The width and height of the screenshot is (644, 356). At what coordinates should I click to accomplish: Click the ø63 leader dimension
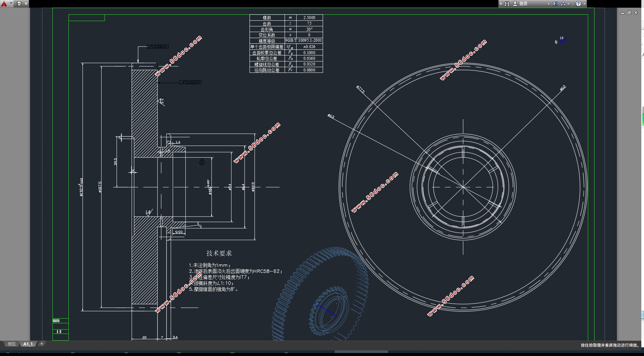click(331, 116)
